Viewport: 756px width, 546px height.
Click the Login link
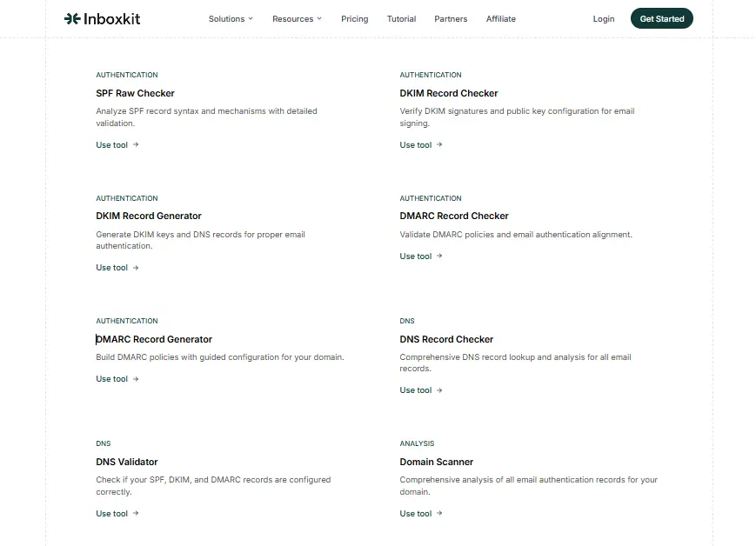pos(604,18)
